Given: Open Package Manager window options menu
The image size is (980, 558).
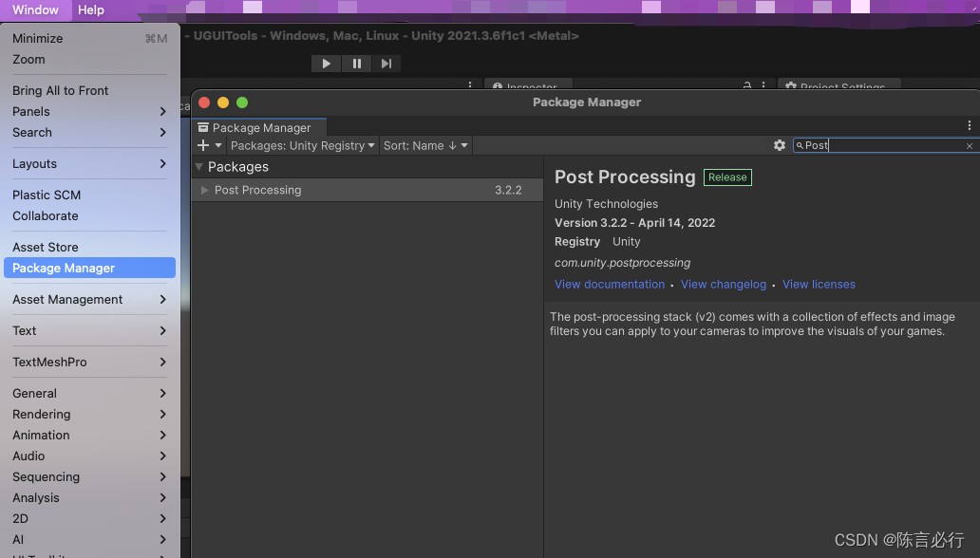Looking at the screenshot, I should (x=970, y=125).
